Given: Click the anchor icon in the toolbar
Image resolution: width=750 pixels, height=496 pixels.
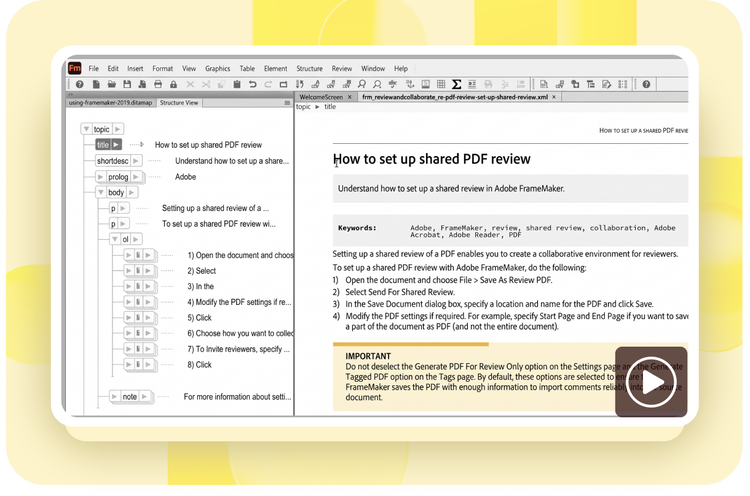Looking at the screenshot, I should (410, 84).
